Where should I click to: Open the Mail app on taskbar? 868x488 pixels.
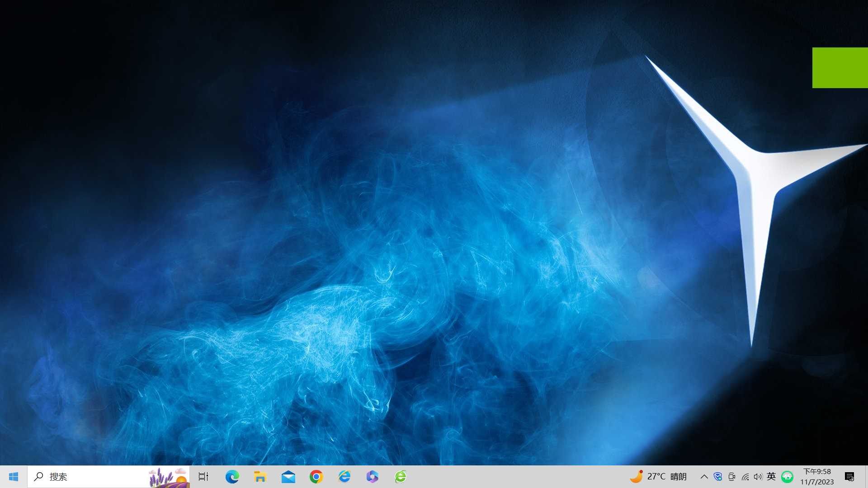pos(288,477)
